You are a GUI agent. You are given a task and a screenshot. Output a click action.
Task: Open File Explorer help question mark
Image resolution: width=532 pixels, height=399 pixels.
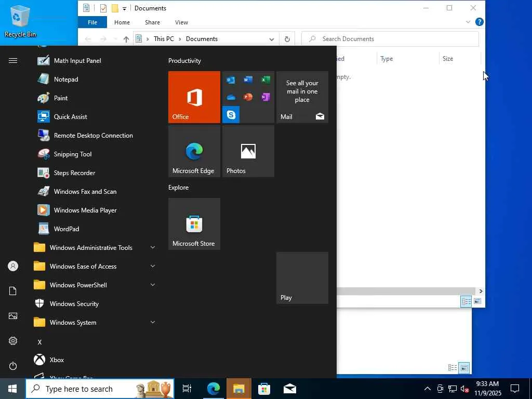[x=480, y=22]
